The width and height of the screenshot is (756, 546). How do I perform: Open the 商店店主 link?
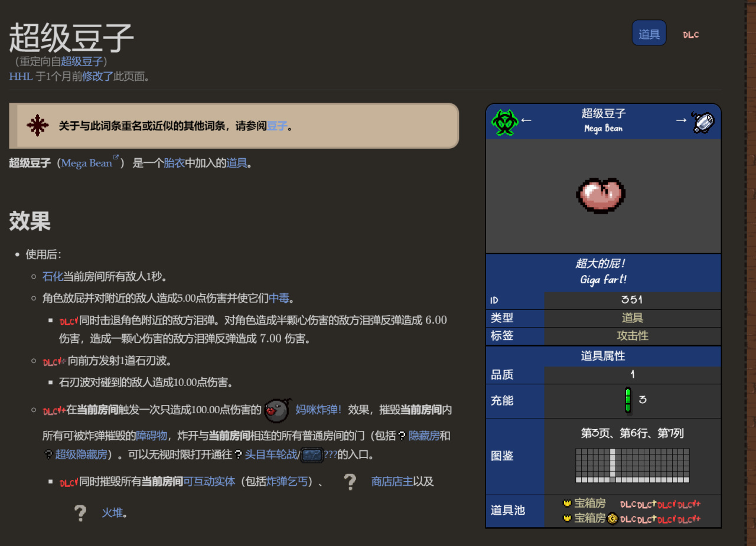point(392,482)
